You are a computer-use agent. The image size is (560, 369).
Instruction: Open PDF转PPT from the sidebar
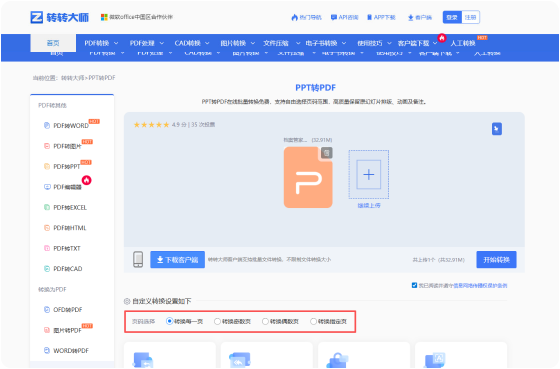tap(66, 166)
